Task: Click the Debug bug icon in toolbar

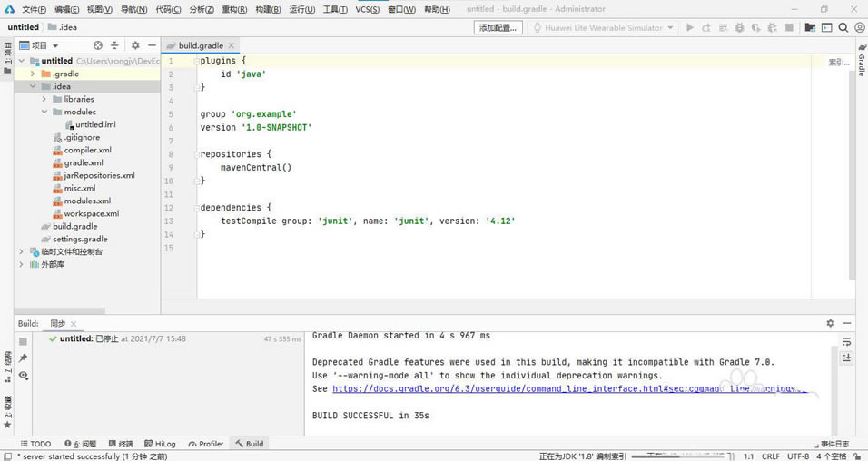Action: tap(740, 27)
